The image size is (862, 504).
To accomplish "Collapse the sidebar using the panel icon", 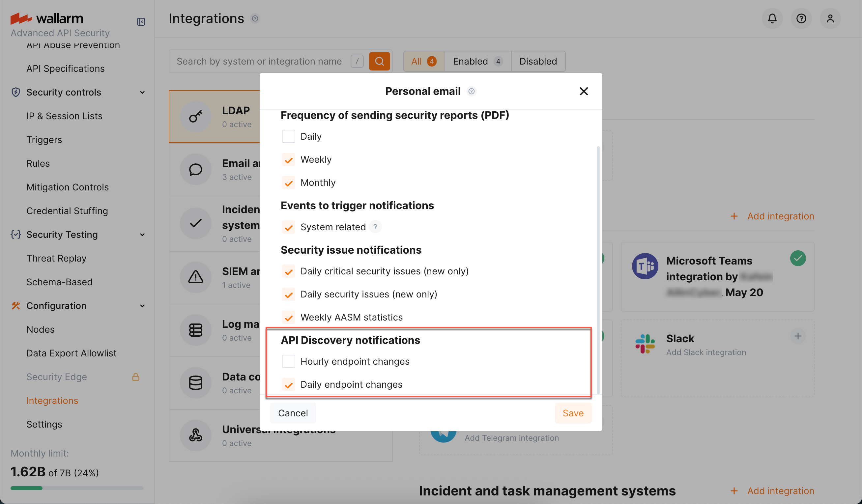I will (141, 21).
